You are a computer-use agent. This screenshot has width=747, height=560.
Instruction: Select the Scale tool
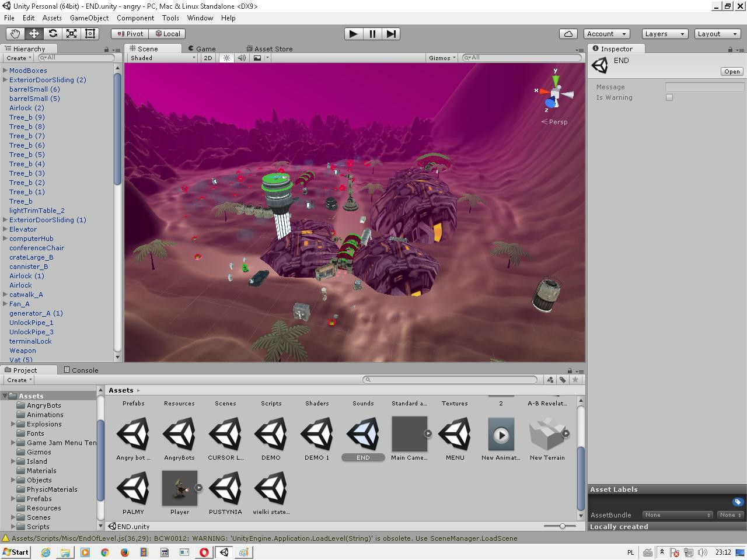point(71,34)
